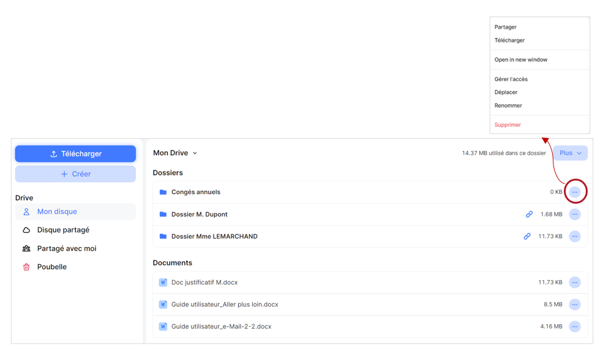Click folder icon of Dossier Mme LEMARCHAND
Screen dimensions: 603x364
(x=163, y=236)
